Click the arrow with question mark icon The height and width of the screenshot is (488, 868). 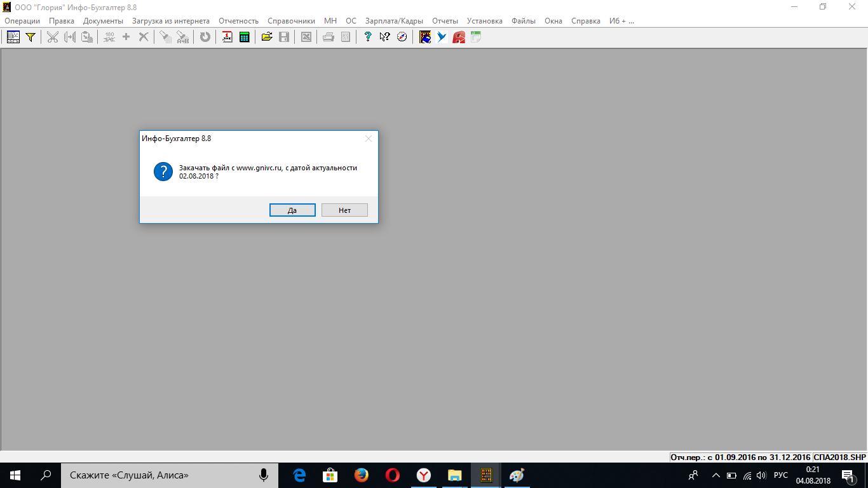pyautogui.click(x=384, y=37)
